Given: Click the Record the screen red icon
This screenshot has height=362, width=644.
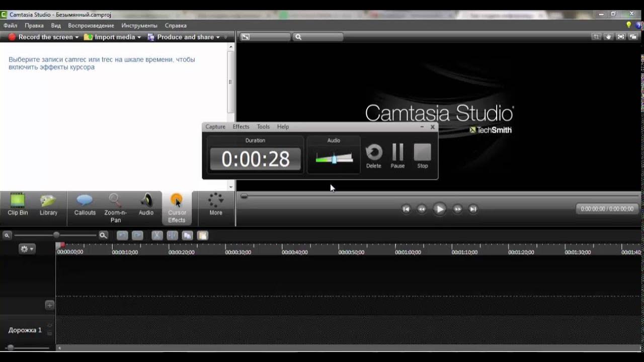Looking at the screenshot, I should click(x=12, y=37).
